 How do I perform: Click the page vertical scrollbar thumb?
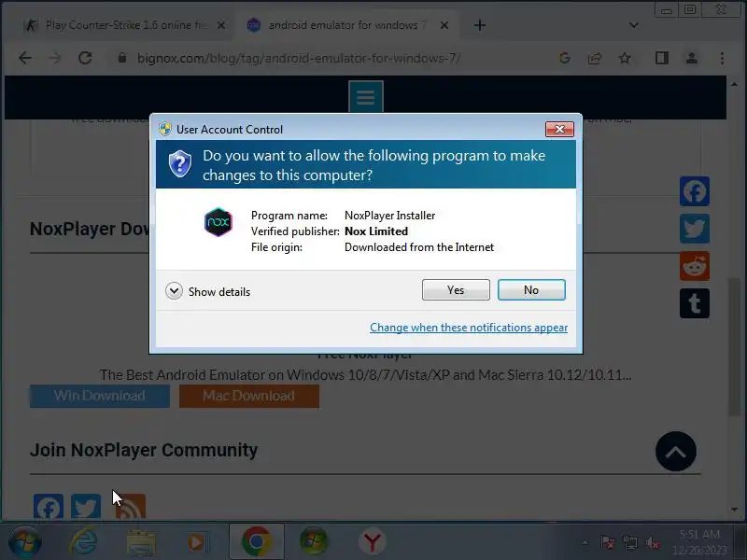tap(734, 347)
